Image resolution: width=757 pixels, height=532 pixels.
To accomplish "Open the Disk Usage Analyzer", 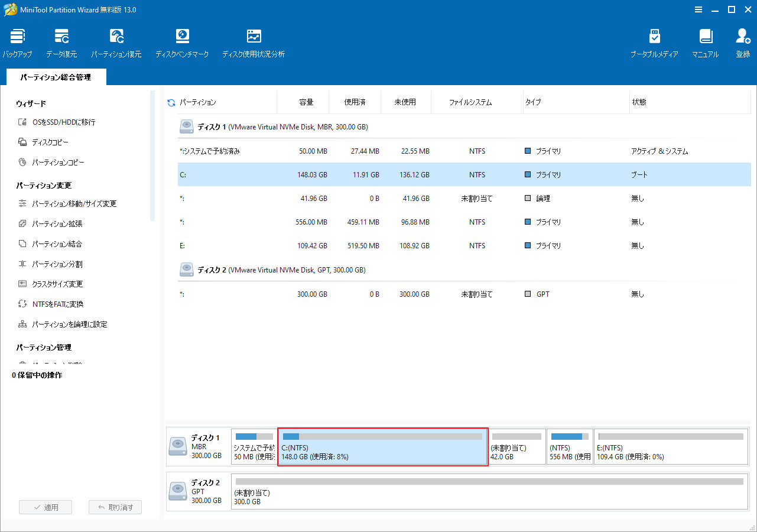I will tap(254, 41).
